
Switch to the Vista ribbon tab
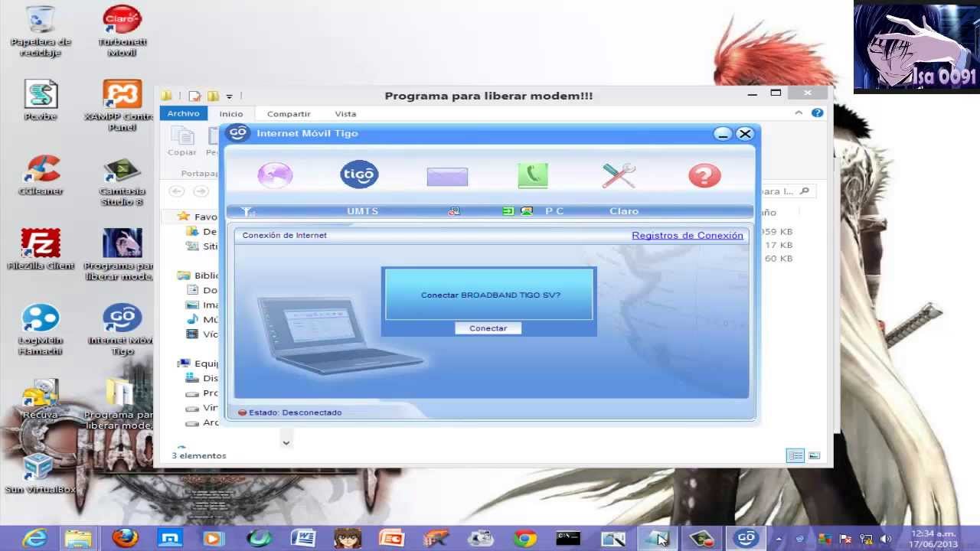(345, 113)
